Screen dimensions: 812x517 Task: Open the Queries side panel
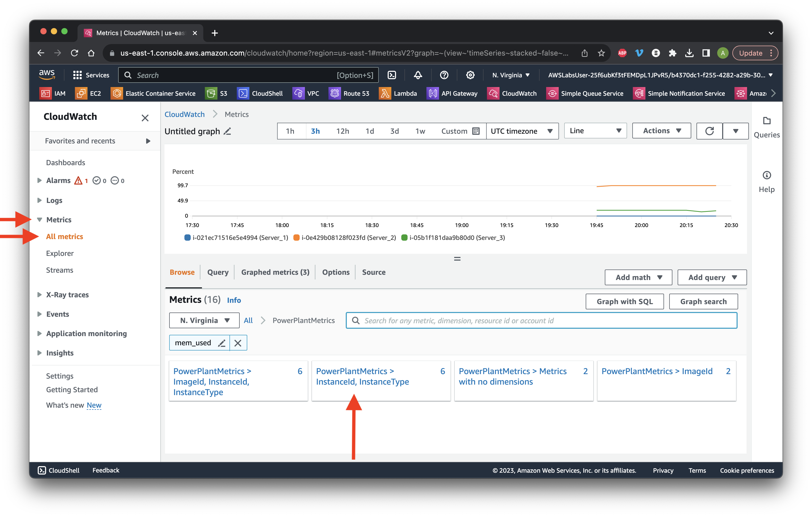766,128
